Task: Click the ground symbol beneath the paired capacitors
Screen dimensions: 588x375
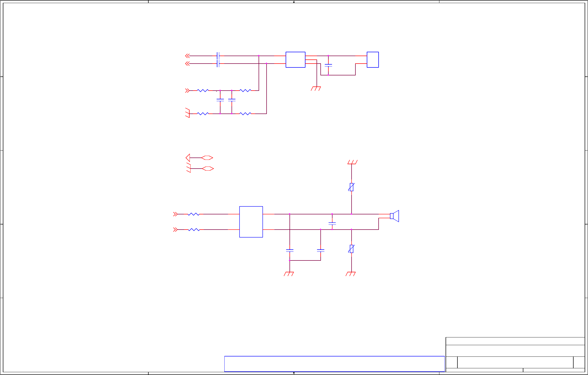Action: pyautogui.click(x=289, y=274)
